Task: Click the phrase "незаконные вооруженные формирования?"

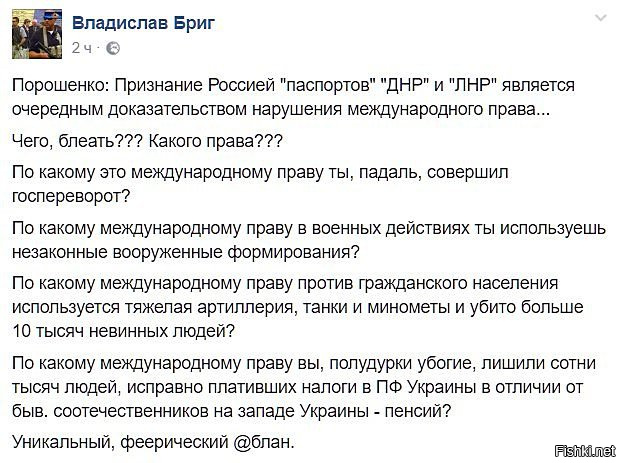Action: click(186, 252)
